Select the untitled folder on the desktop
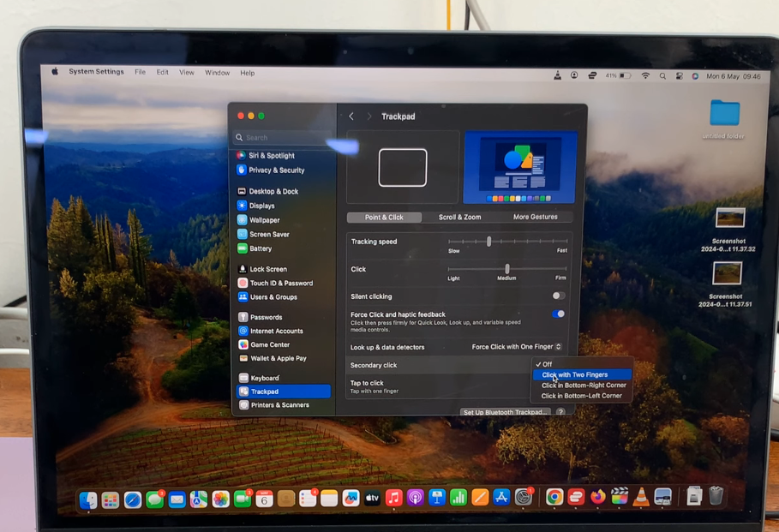 click(724, 119)
